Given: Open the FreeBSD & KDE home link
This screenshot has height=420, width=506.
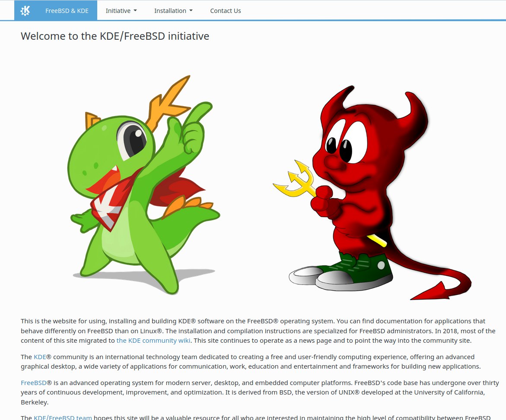Looking at the screenshot, I should 67,11.
